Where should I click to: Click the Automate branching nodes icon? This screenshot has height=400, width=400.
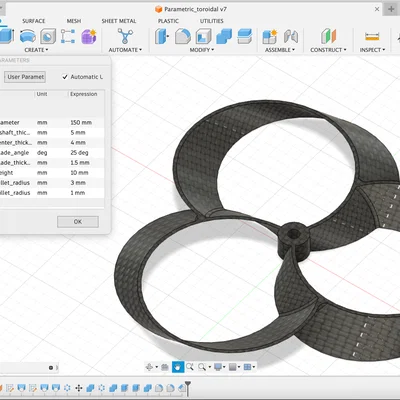click(125, 36)
